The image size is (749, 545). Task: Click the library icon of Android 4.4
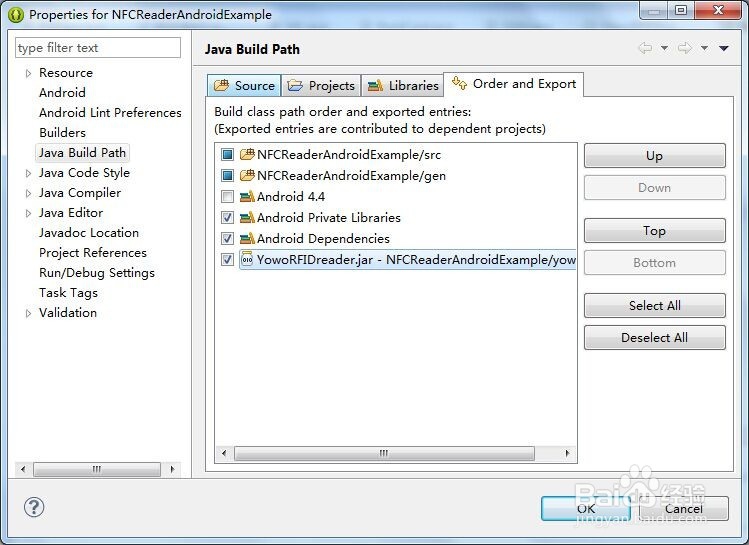tap(247, 196)
